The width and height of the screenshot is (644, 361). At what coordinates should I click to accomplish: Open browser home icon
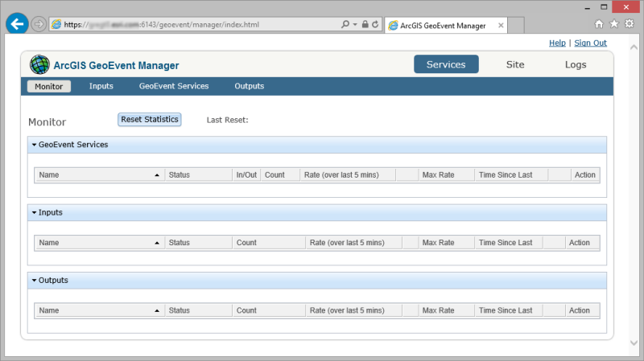click(599, 24)
